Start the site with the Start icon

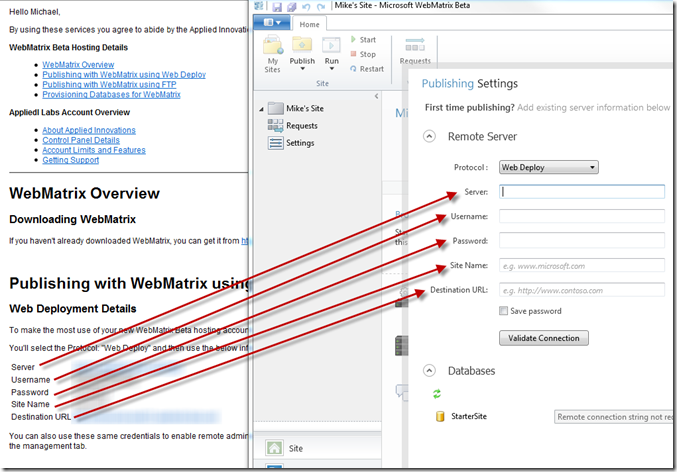(353, 39)
